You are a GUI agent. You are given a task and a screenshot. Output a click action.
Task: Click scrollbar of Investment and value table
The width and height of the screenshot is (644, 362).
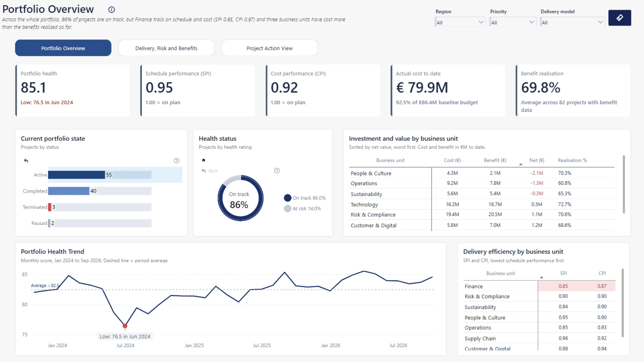tap(624, 184)
